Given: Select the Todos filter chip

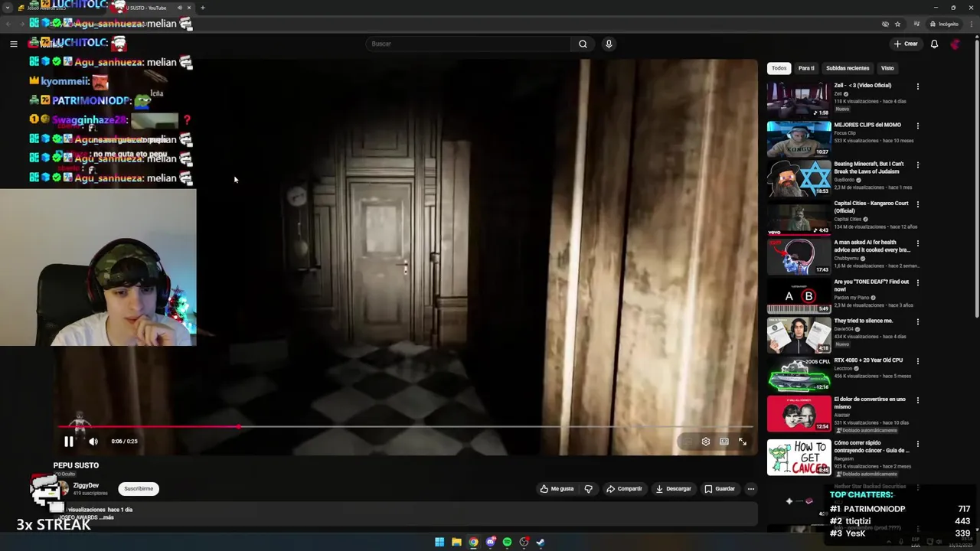Looking at the screenshot, I should click(x=779, y=68).
